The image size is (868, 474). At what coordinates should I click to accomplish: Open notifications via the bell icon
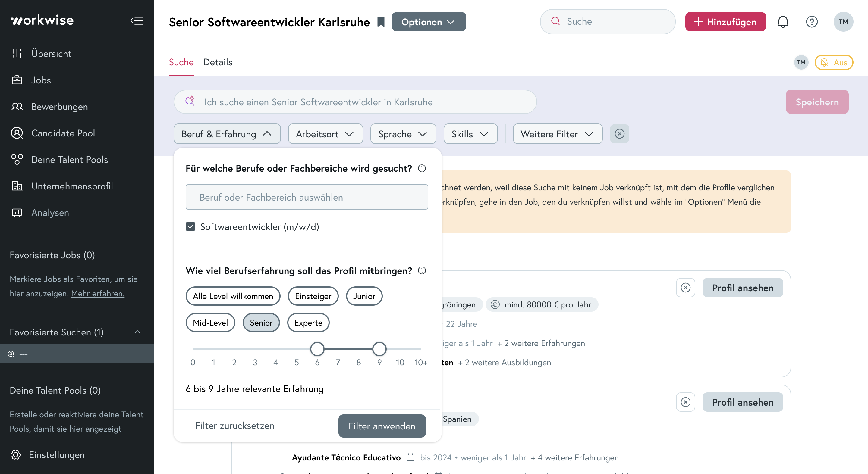(783, 22)
